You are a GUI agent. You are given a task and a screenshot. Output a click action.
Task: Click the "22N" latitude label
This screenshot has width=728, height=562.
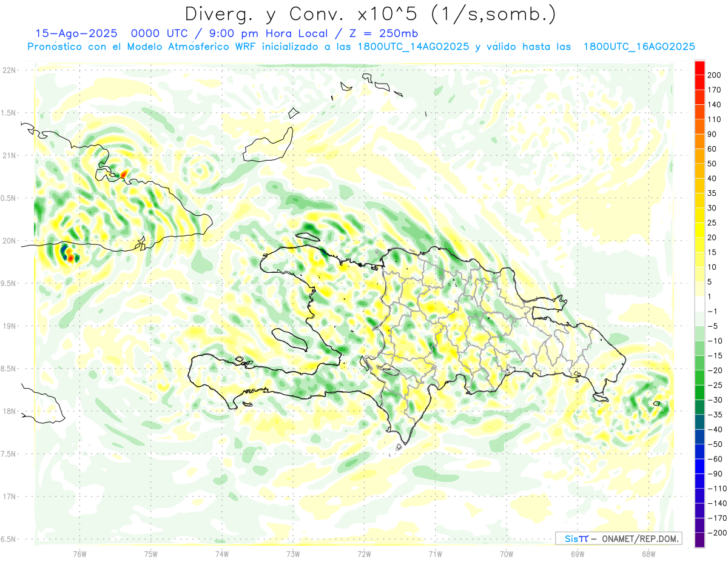(8, 70)
